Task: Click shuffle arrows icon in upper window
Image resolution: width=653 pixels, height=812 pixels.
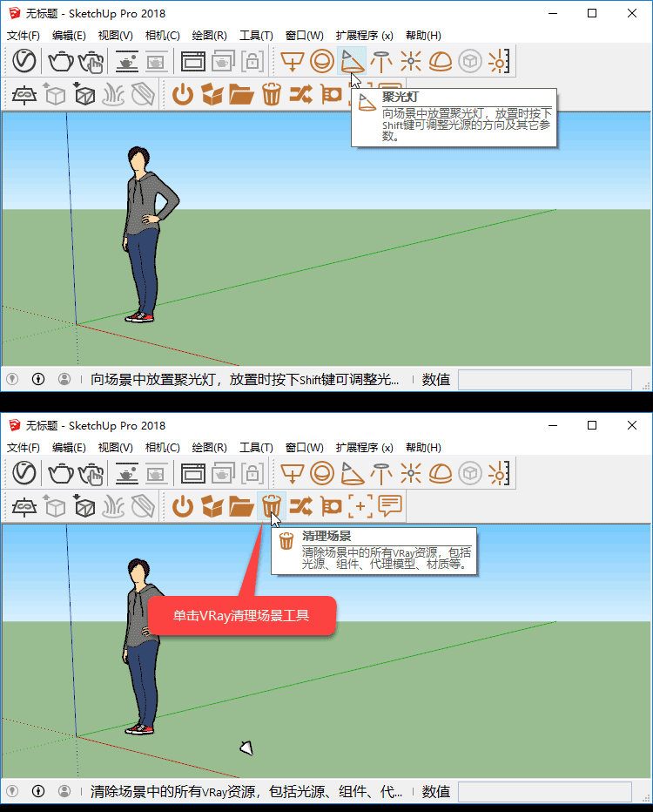Action: pyautogui.click(x=300, y=94)
